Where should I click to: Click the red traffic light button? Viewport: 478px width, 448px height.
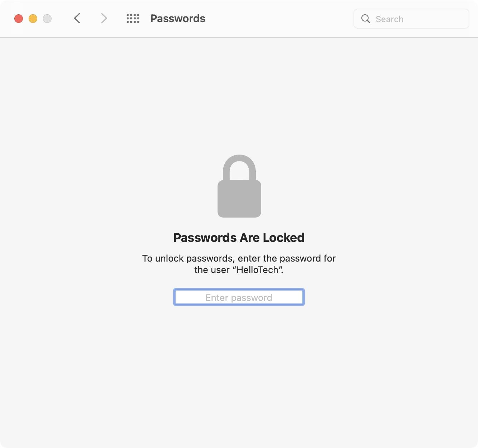tap(19, 18)
